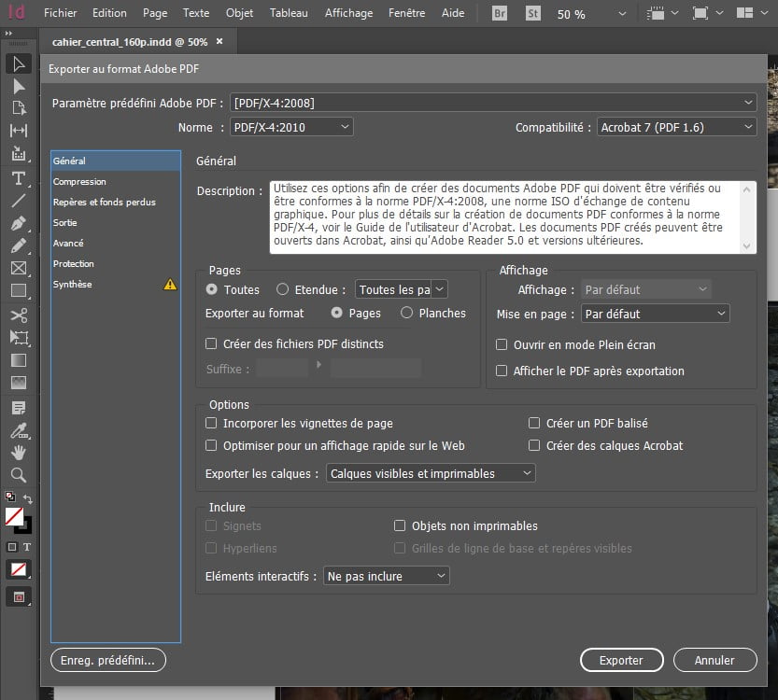778x700 pixels.
Task: Choose the Hand tool
Action: [x=18, y=452]
